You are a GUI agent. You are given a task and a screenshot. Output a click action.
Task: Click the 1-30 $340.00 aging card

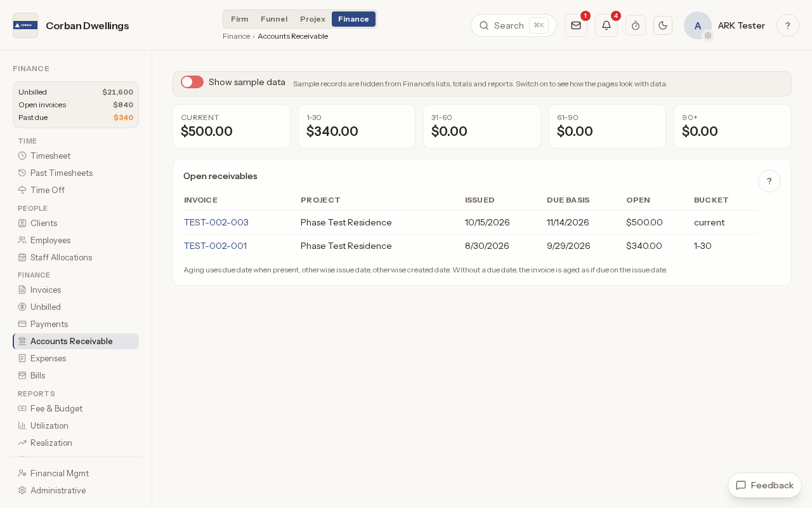point(357,126)
